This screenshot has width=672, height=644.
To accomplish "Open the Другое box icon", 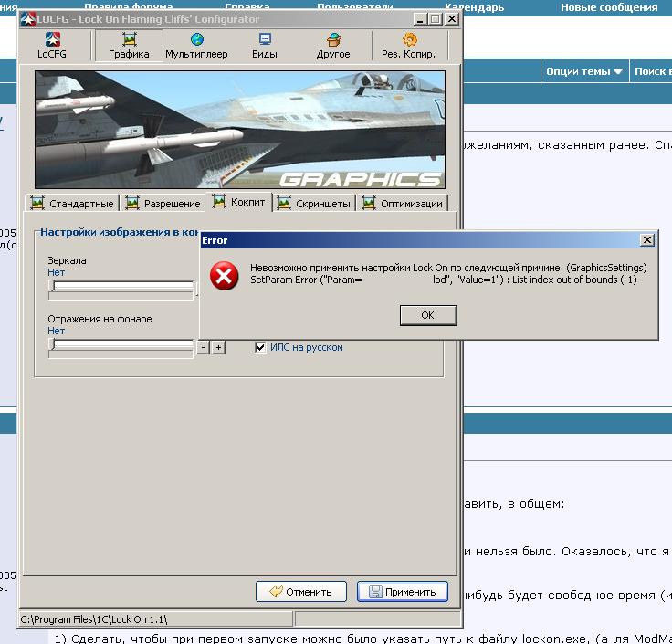I will click(333, 46).
